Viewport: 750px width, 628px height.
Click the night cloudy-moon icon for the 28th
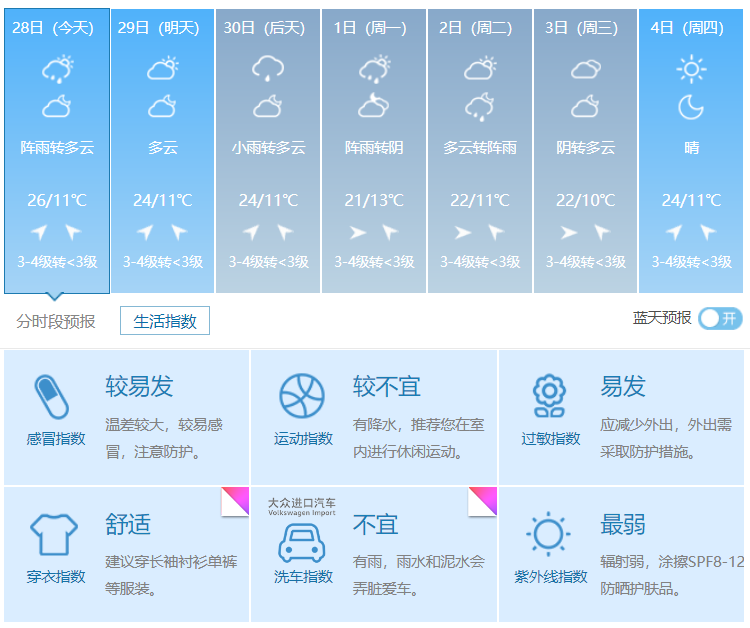point(56,106)
